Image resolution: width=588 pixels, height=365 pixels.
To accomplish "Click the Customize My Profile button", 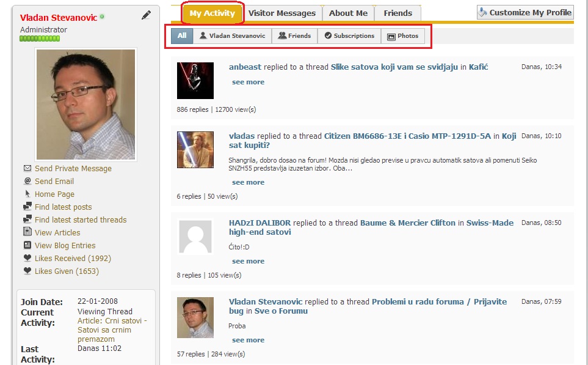I will coord(525,12).
